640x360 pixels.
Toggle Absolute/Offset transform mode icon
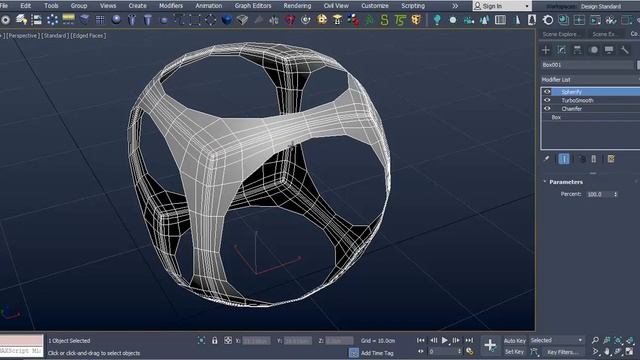pyautogui.click(x=228, y=340)
